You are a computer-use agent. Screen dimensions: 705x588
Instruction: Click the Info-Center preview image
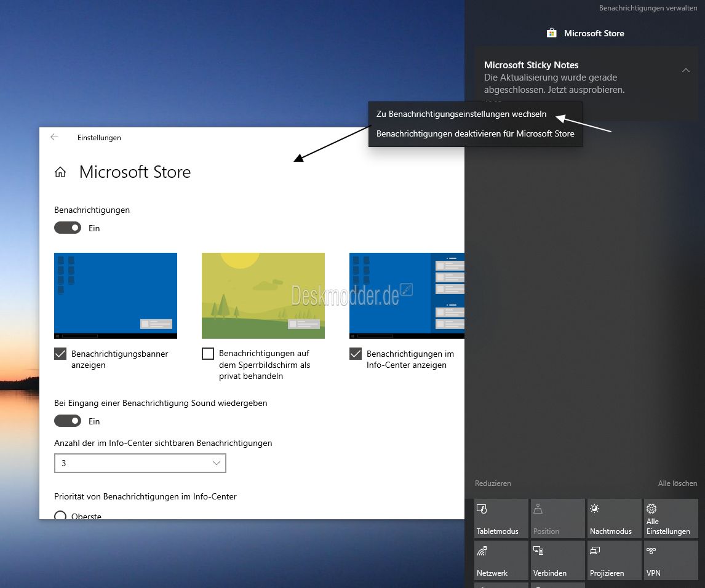(407, 296)
